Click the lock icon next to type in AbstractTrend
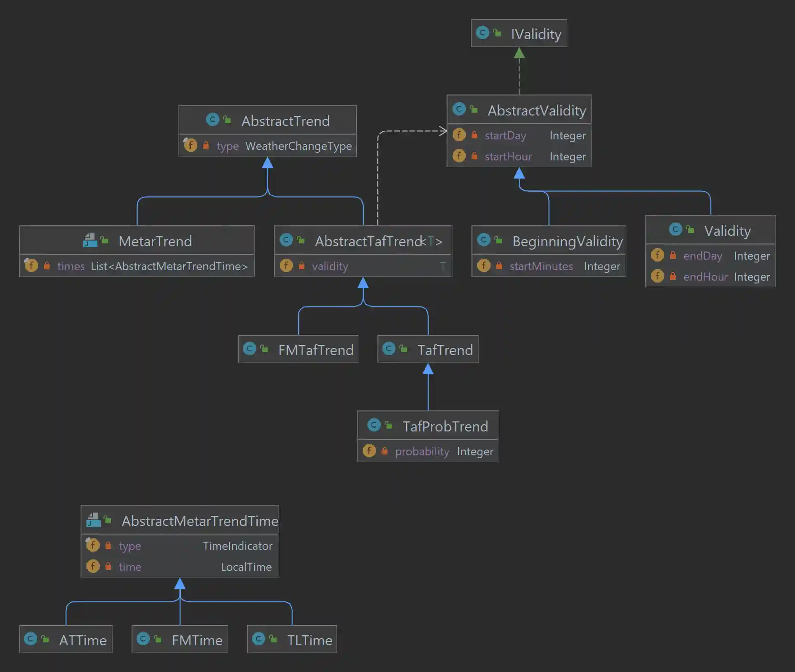 point(206,146)
